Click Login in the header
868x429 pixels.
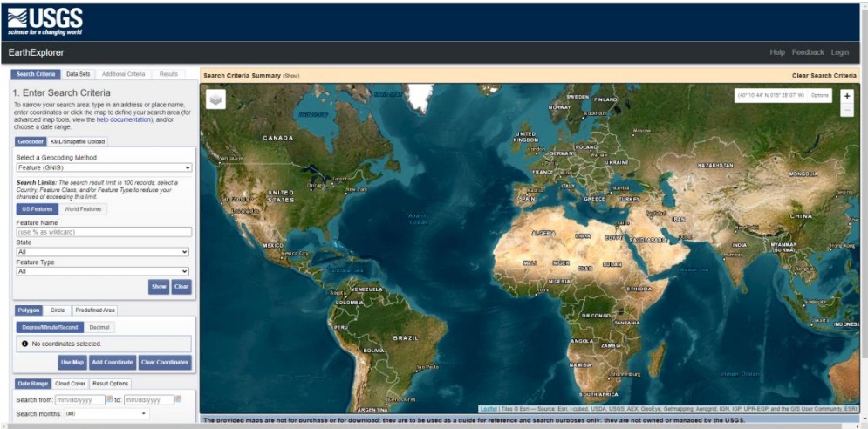click(839, 52)
